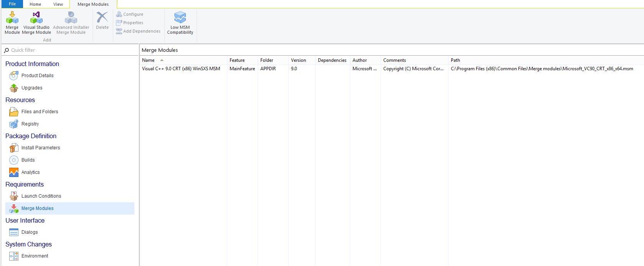Click the Microsoft author cell
This screenshot has width=644, height=266.
tap(364, 69)
